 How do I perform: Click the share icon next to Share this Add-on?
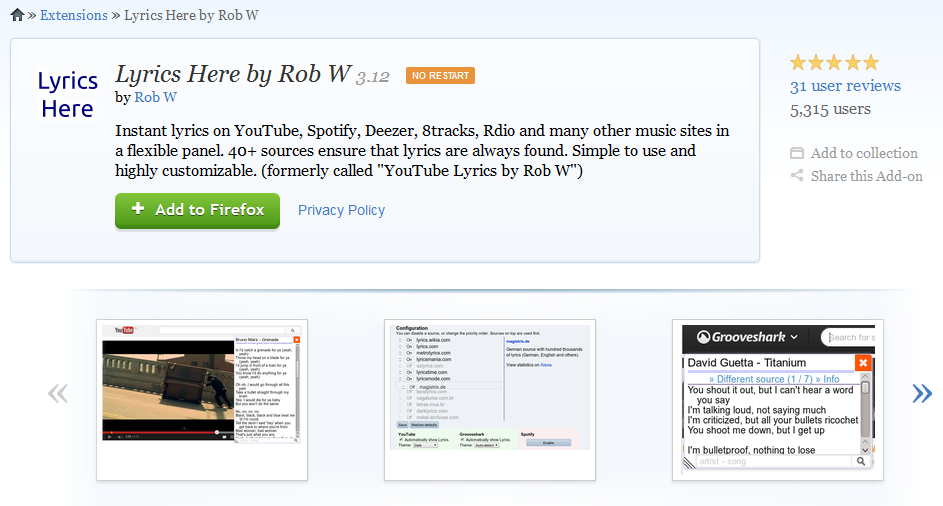click(797, 175)
